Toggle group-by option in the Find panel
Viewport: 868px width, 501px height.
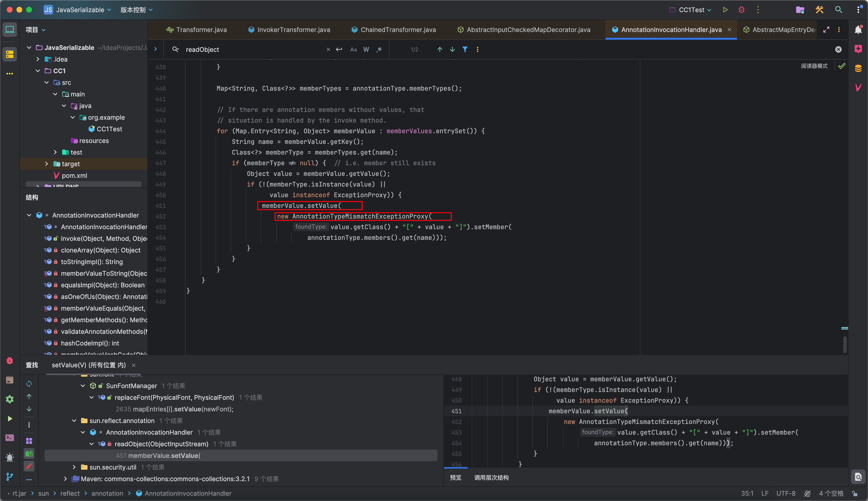29,441
